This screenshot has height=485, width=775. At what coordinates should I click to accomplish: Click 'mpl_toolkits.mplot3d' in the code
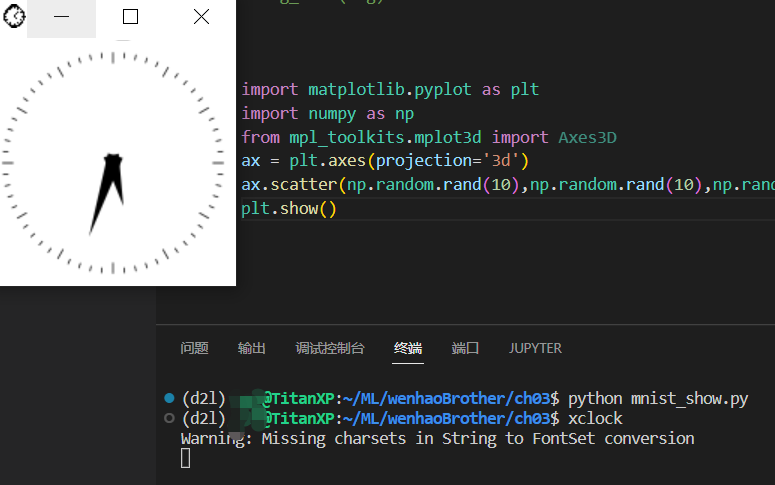click(386, 137)
